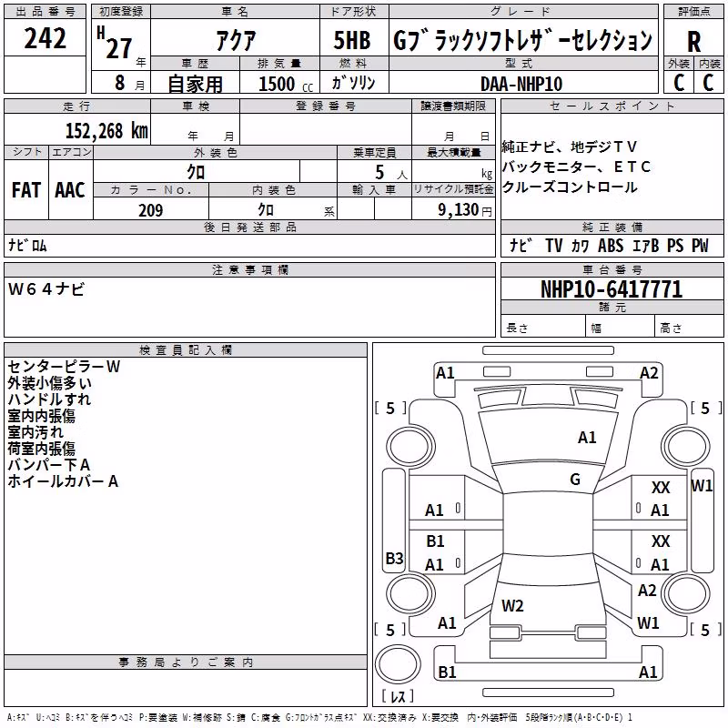Select the displacement value 1500 cc

click(x=286, y=84)
